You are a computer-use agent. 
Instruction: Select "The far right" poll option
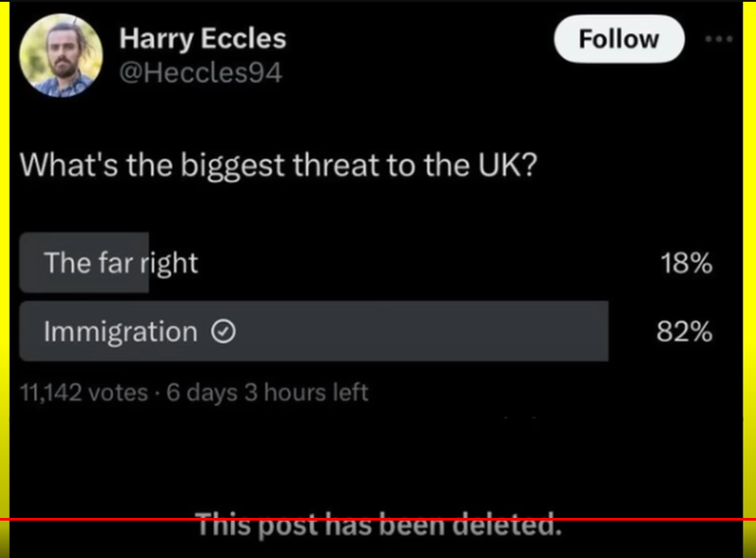point(121,263)
